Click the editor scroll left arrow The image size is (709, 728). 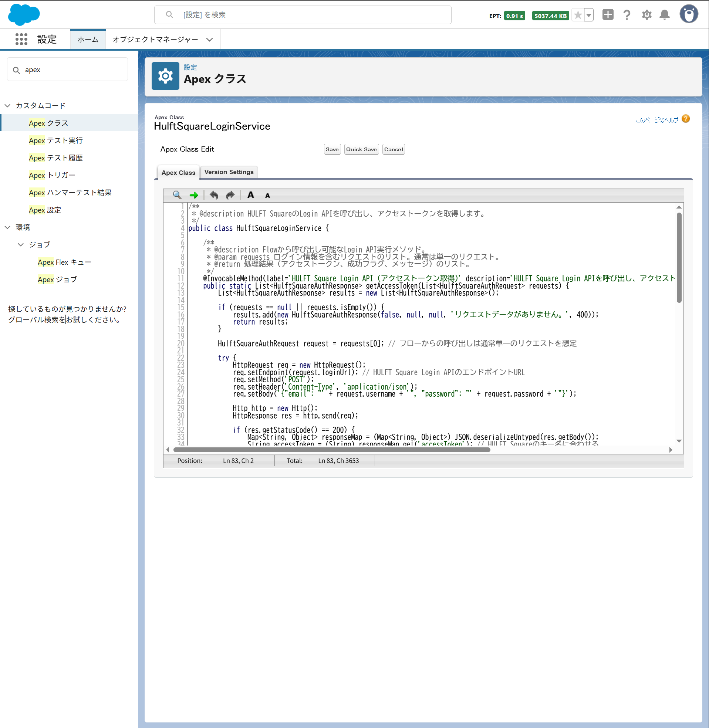coord(168,450)
